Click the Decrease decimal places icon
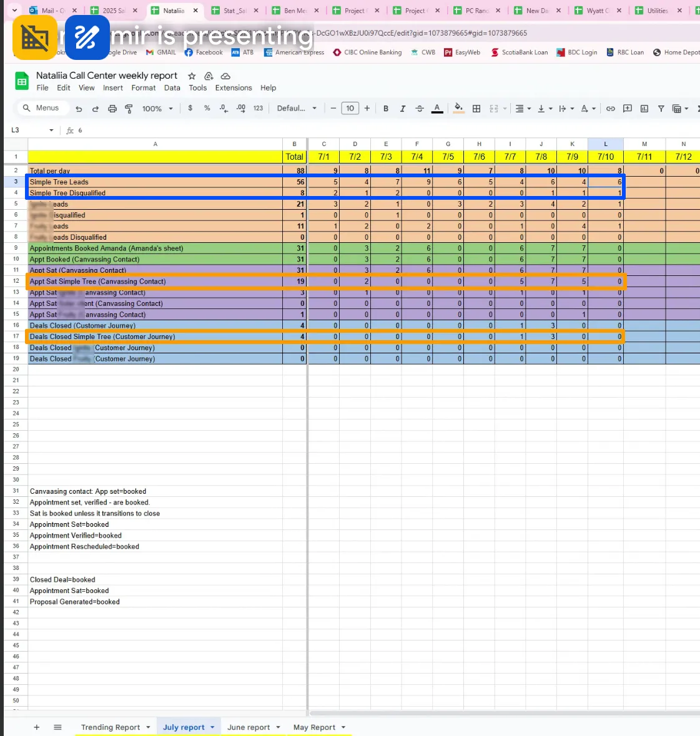The width and height of the screenshot is (700, 736). tap(224, 109)
